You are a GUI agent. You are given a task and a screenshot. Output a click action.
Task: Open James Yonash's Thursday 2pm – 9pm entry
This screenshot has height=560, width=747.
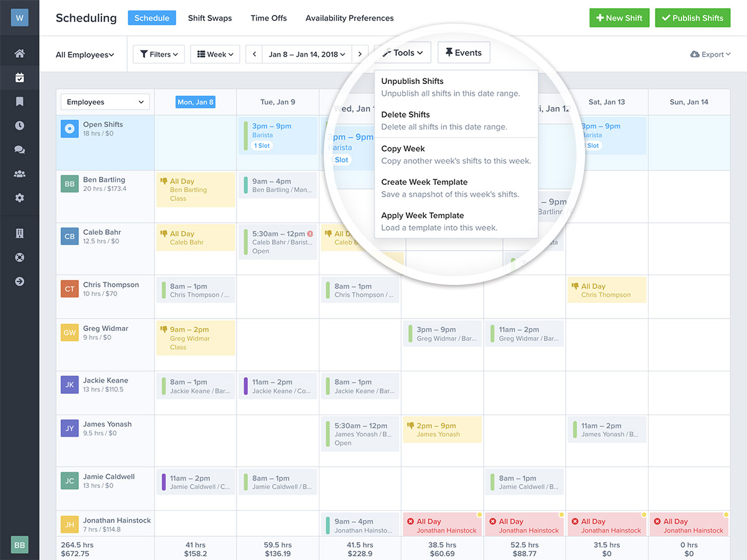point(442,430)
